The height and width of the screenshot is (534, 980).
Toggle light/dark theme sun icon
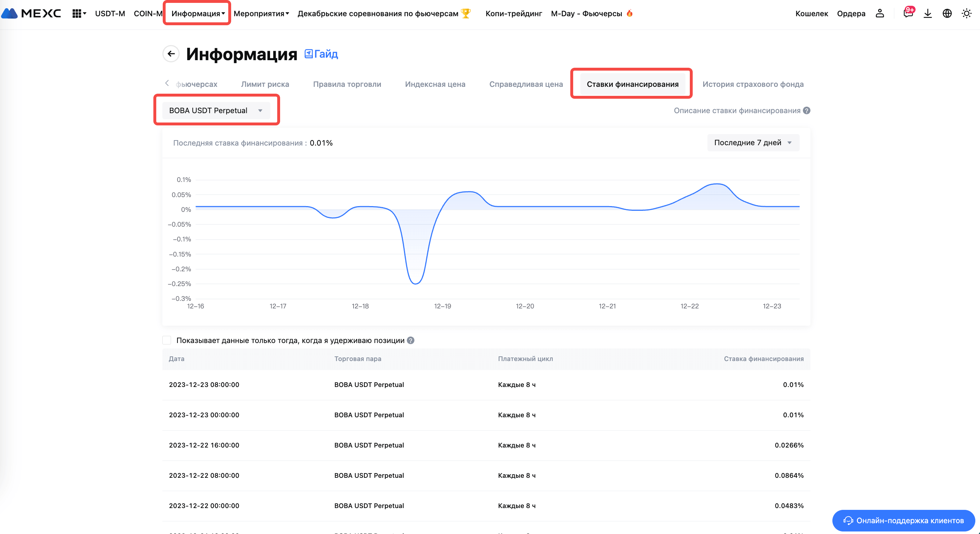click(x=966, y=14)
